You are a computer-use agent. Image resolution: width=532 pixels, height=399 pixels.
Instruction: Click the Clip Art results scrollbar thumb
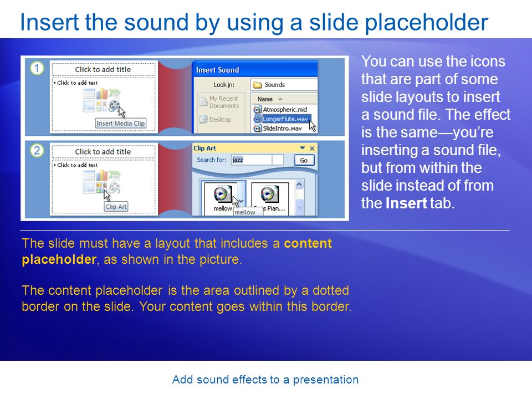tap(299, 207)
